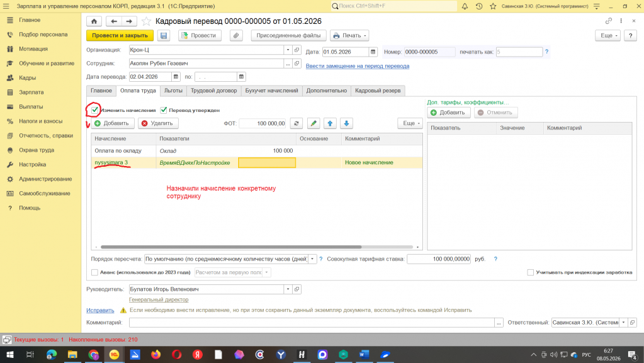Image resolution: width=644 pixels, height=363 pixels.
Task: Enable the Аванс (использовался до 2023 года) checkbox
Action: pos(94,272)
